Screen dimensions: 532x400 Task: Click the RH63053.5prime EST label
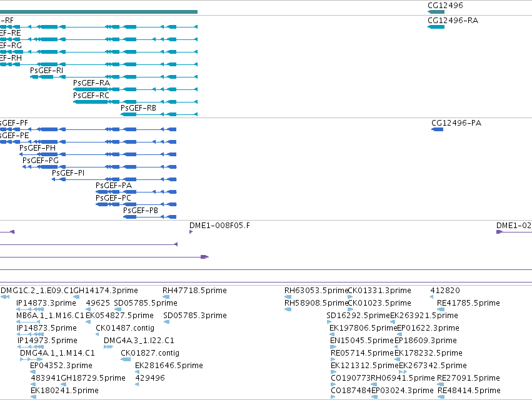click(x=316, y=291)
